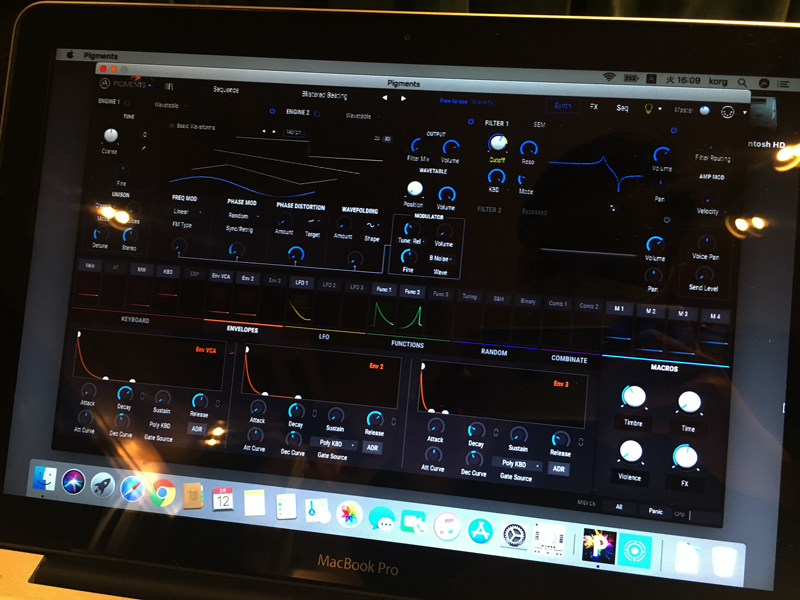Image resolution: width=800 pixels, height=600 pixels.
Task: Open MIDI settings icon in top bar
Action: tap(728, 112)
